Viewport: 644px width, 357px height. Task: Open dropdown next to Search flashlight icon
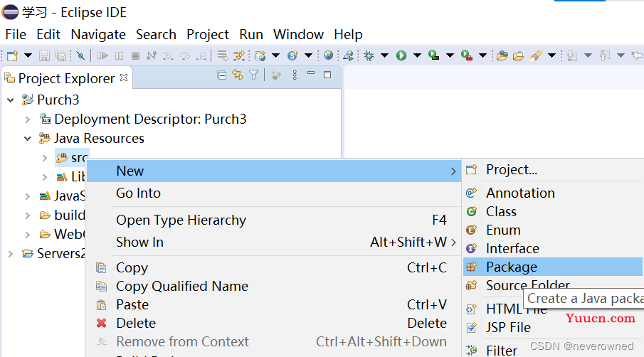click(x=552, y=55)
